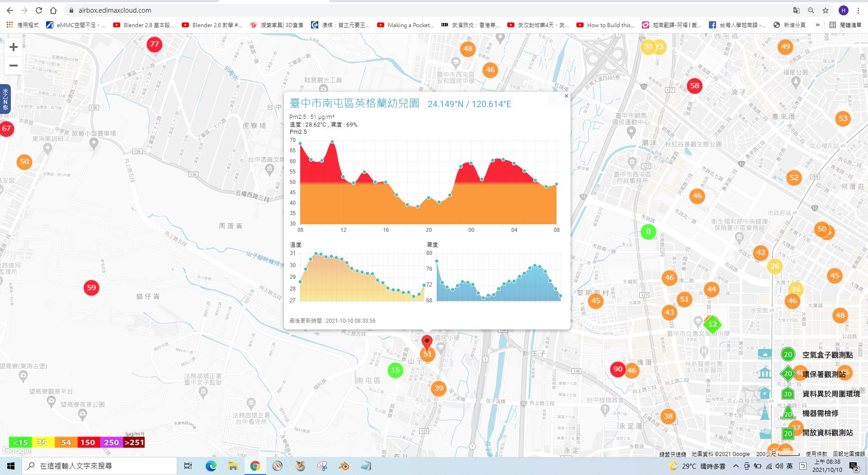
Task: Open the blue side tab on left edge
Action: (x=5, y=99)
